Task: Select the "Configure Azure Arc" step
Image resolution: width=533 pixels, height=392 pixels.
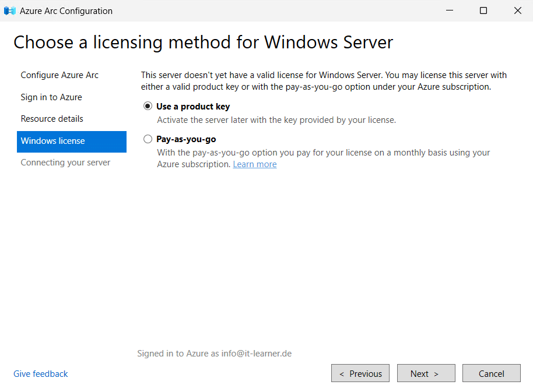Action: (x=59, y=75)
